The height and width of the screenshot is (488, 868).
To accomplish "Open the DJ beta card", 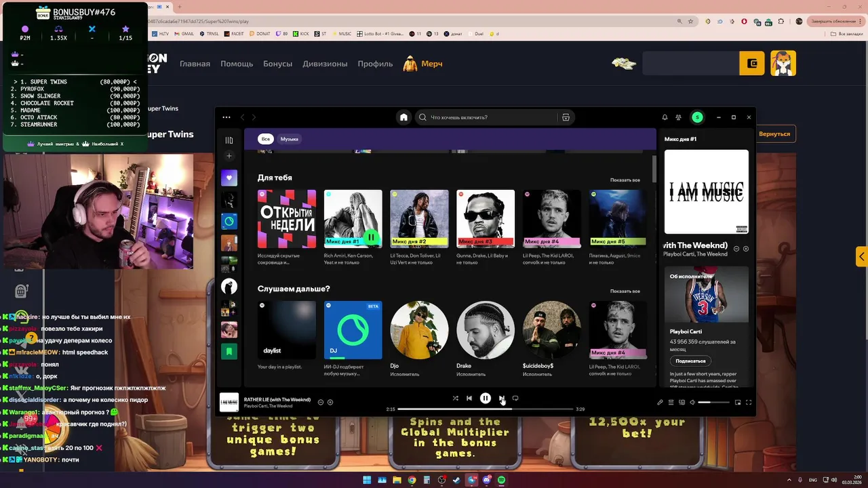I will click(x=353, y=338).
